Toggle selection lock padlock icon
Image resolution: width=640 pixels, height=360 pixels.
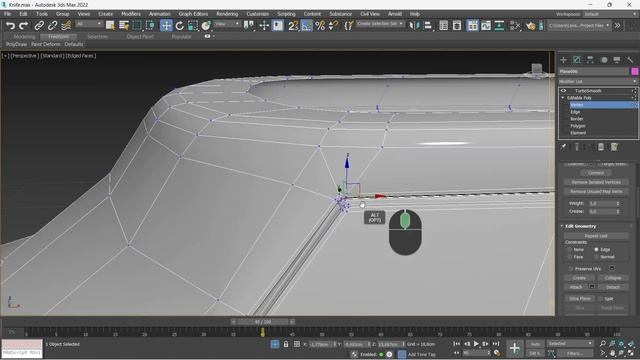(286, 344)
